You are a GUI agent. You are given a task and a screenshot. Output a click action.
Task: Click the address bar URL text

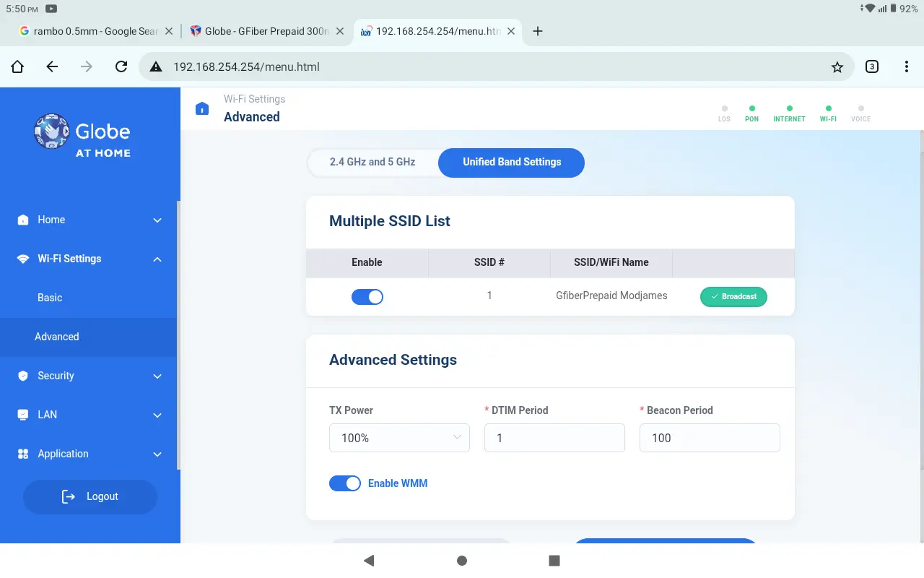point(246,66)
